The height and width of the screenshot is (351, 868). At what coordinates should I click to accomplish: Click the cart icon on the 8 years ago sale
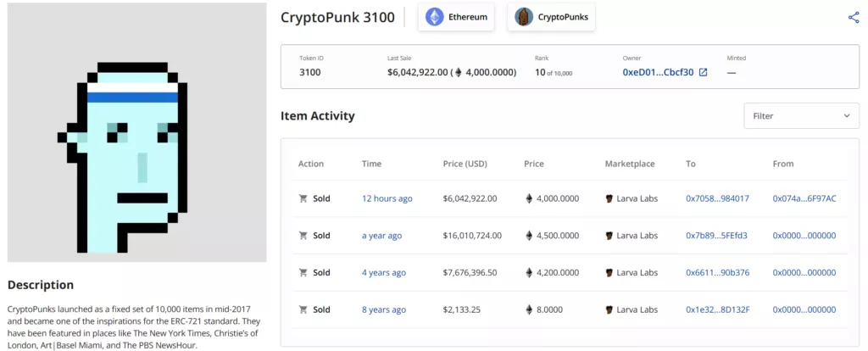pyautogui.click(x=303, y=309)
